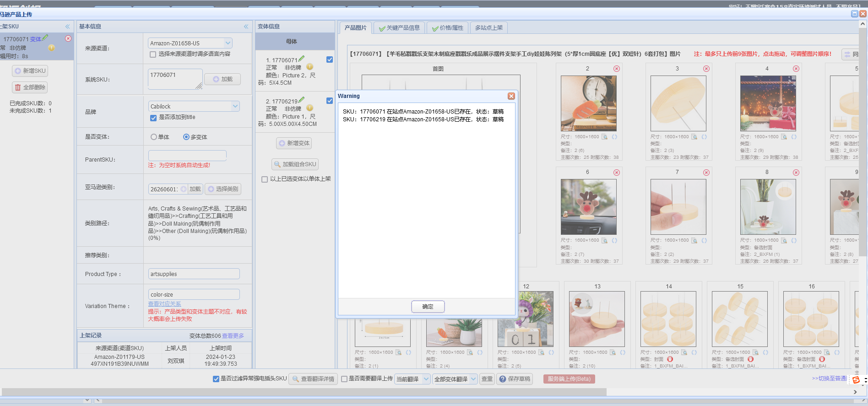Focus the ParentSKU input field
The image size is (868, 406).
187,156
